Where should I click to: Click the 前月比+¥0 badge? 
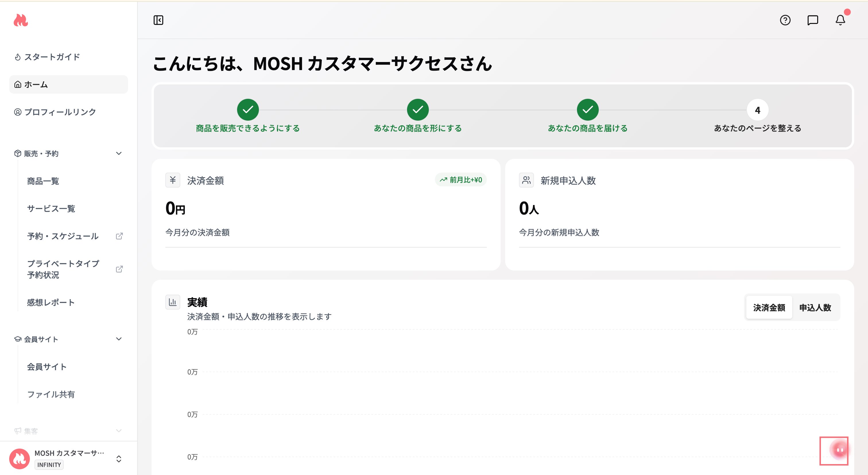[x=461, y=180]
